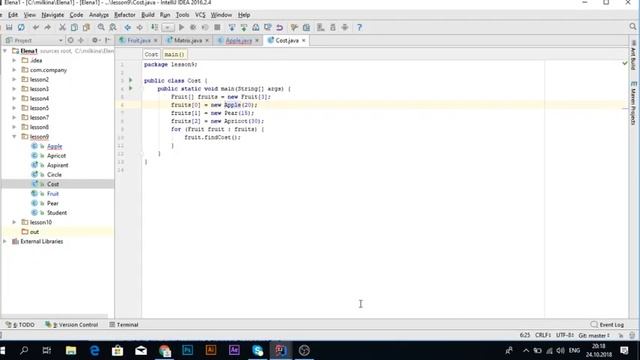Click the Project Structure icon
640x360 pixels.
[x=306, y=27]
